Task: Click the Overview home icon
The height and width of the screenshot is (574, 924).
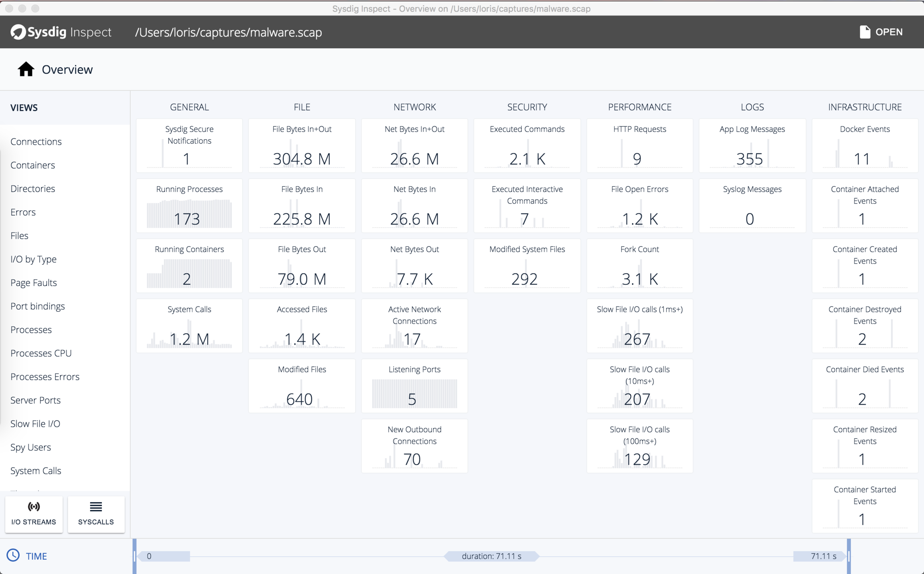Action: pyautogui.click(x=26, y=69)
